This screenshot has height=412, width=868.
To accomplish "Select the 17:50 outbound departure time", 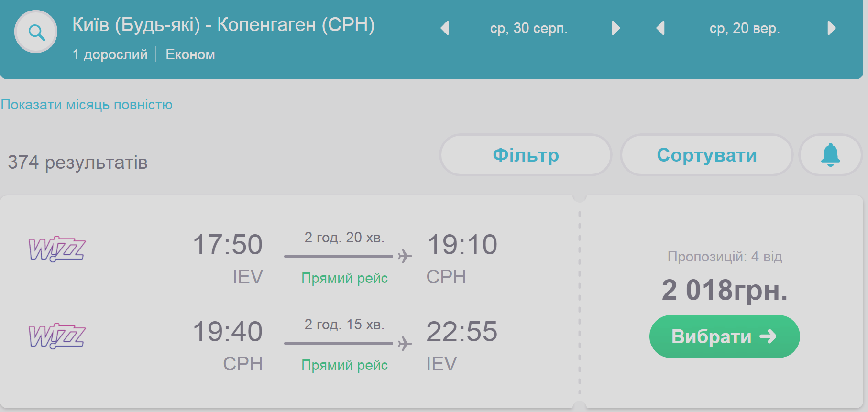I will click(228, 245).
